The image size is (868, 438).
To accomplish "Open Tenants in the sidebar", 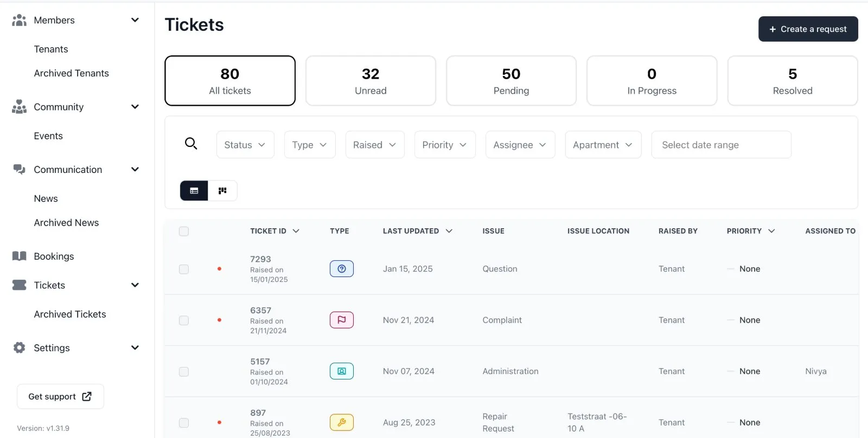I will click(x=51, y=49).
